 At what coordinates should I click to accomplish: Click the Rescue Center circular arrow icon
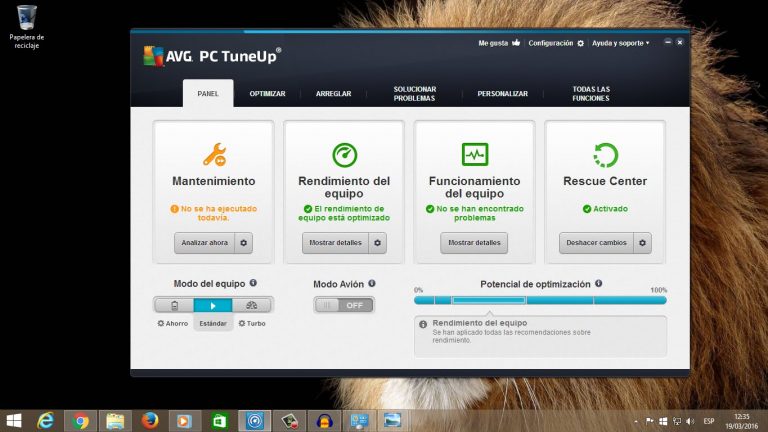click(x=605, y=155)
